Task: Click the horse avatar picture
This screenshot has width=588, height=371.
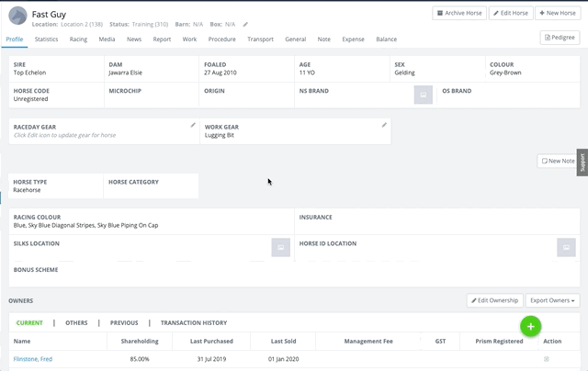Action: pyautogui.click(x=16, y=18)
